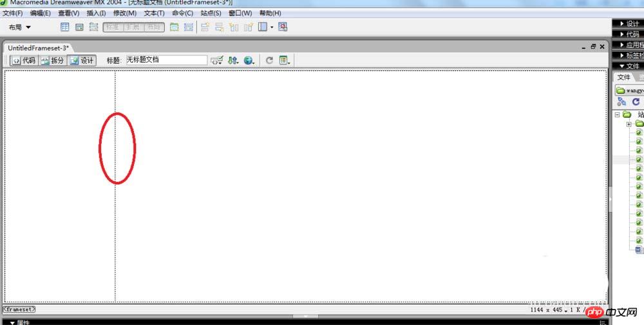The width and height of the screenshot is (644, 325).
Task: Open the browser check menu icon
Action: click(217, 61)
